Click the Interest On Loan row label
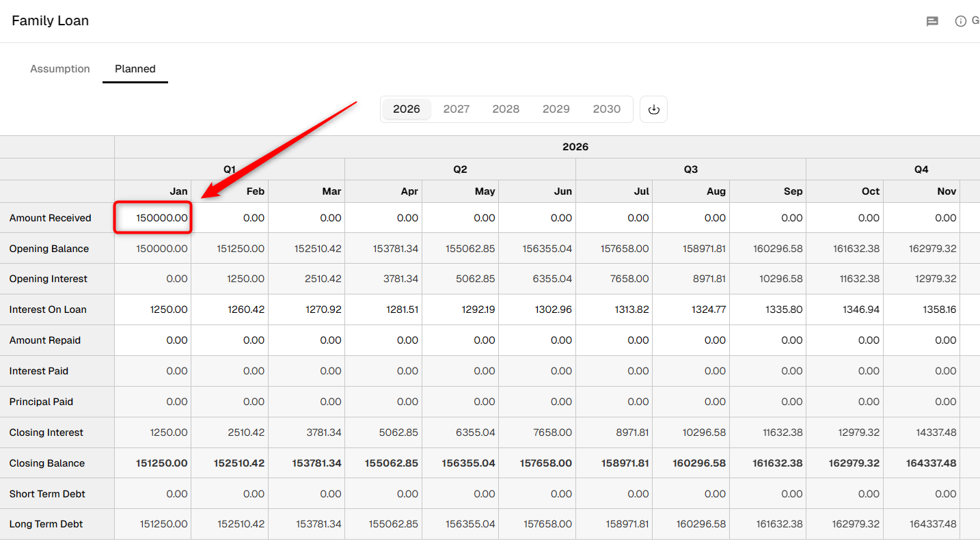Screen dimensions: 980x552 pos(48,309)
